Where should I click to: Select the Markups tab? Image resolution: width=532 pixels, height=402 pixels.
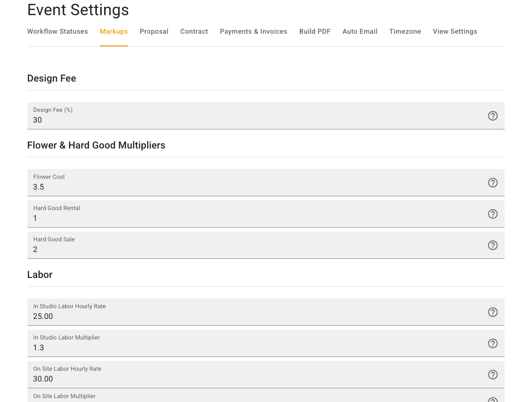pyautogui.click(x=113, y=32)
